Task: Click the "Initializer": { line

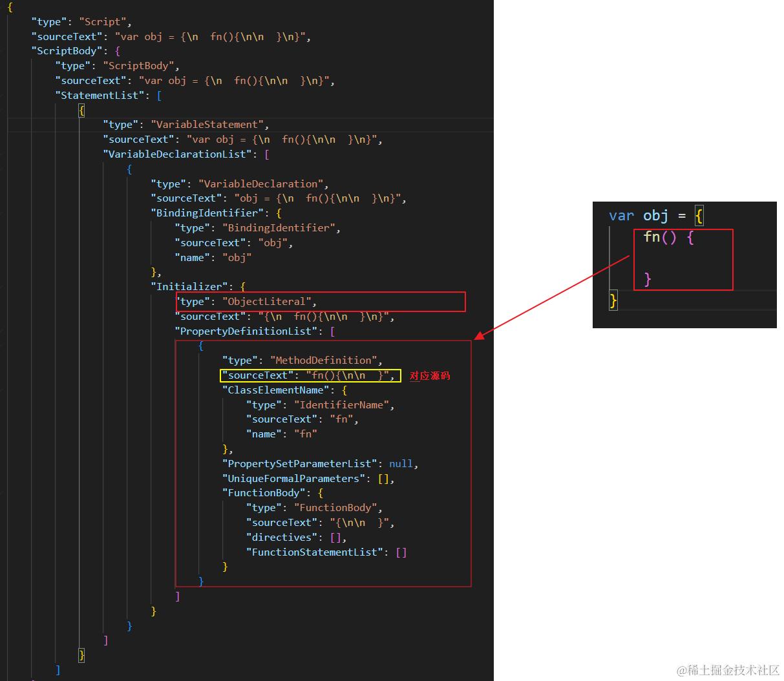Action: click(198, 287)
